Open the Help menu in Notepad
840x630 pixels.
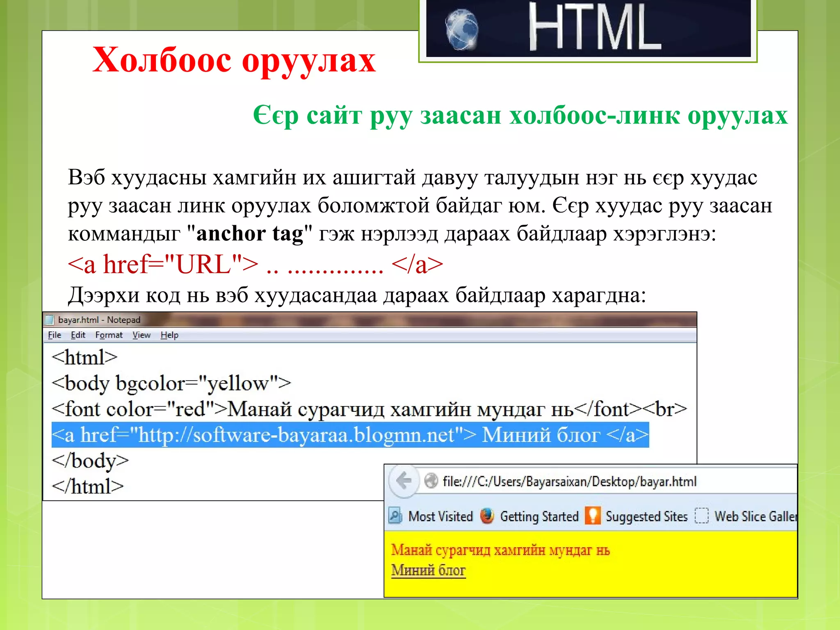click(x=169, y=335)
